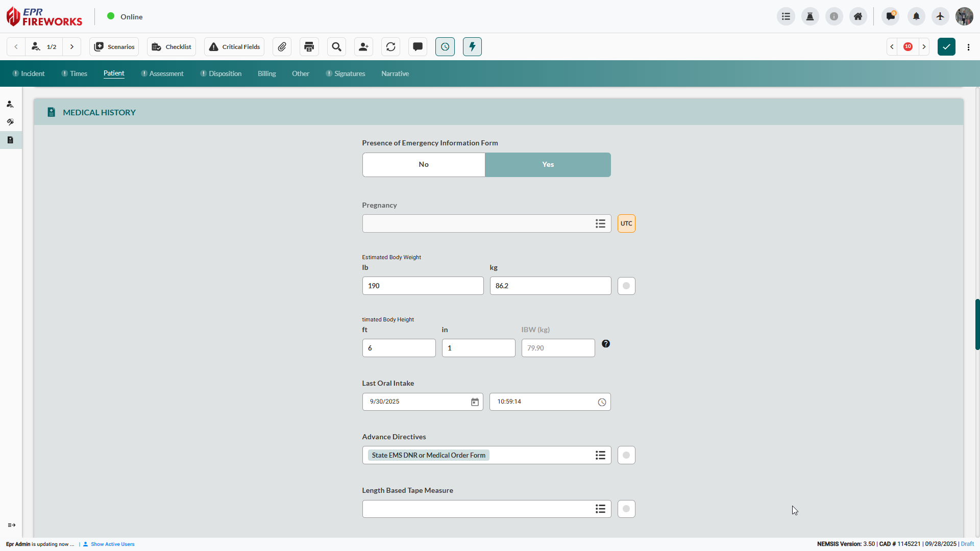Click the lightning bolt quick action icon

tap(472, 47)
